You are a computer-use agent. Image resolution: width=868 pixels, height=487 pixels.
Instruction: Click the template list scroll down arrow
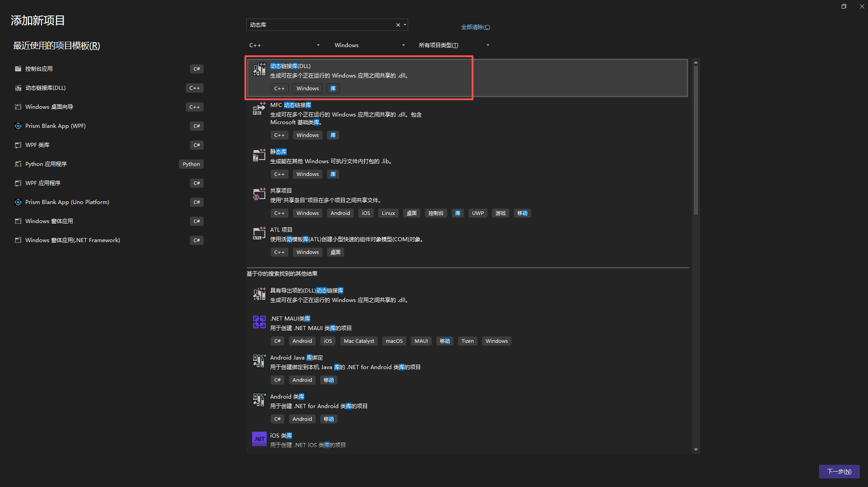coord(696,450)
